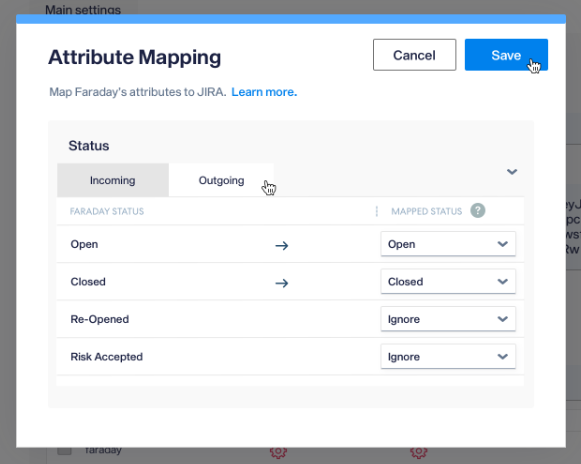This screenshot has height=464, width=581.
Task: Switch to the Incoming tab
Action: click(x=113, y=180)
